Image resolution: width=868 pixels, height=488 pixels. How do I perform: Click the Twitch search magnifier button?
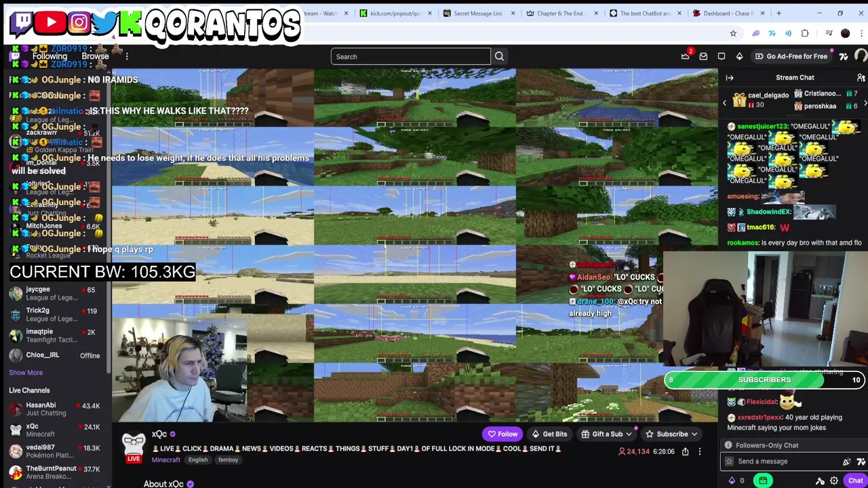pos(499,56)
